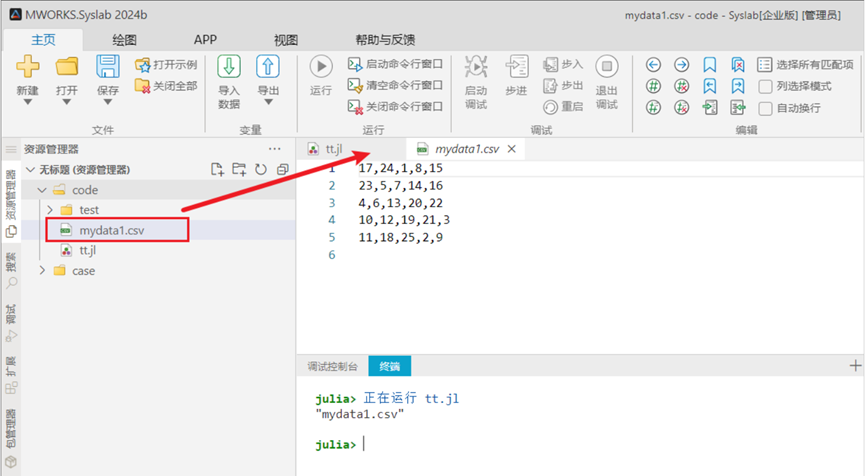Viewport: 865px width, 476px height.
Task: Enable the 自动换行 checkbox
Action: click(765, 108)
